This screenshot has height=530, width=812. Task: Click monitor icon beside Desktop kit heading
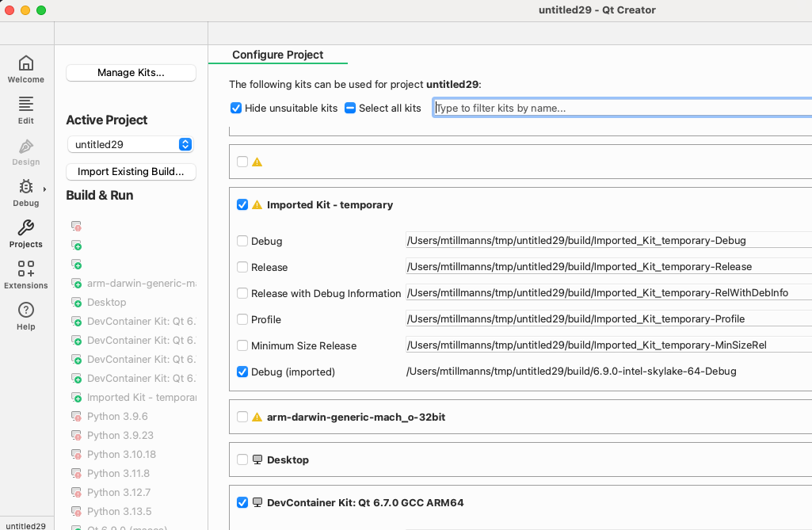(x=257, y=459)
